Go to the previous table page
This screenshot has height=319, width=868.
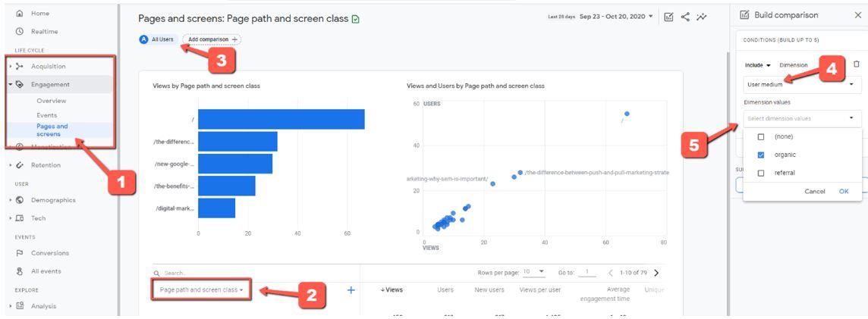click(611, 273)
